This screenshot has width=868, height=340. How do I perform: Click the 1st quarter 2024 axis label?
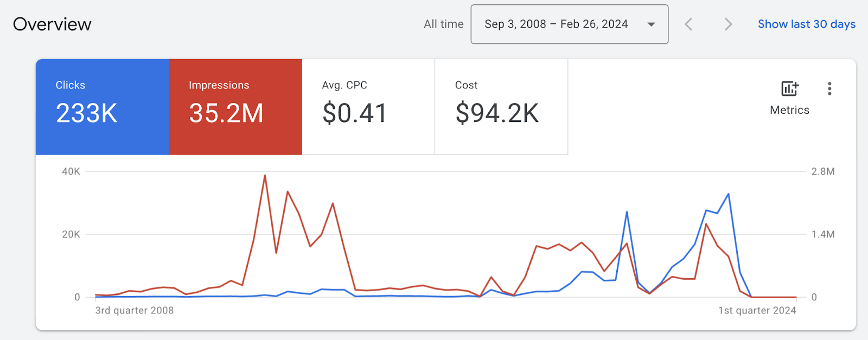tap(757, 310)
